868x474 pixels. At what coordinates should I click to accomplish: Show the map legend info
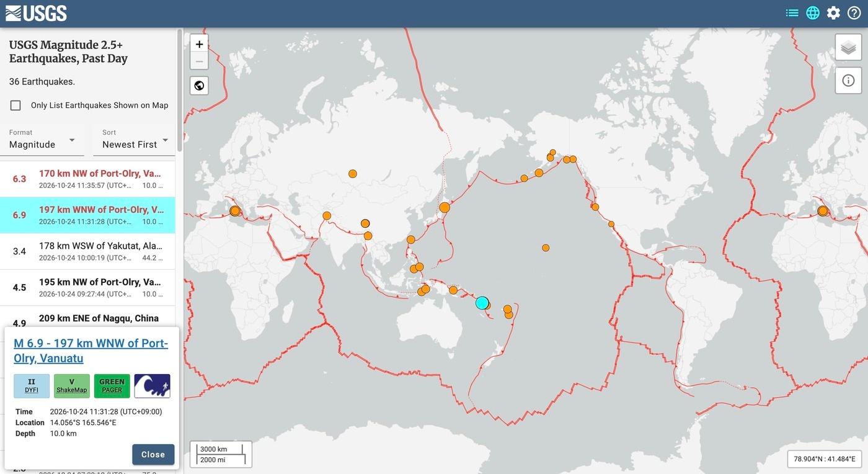pyautogui.click(x=848, y=81)
